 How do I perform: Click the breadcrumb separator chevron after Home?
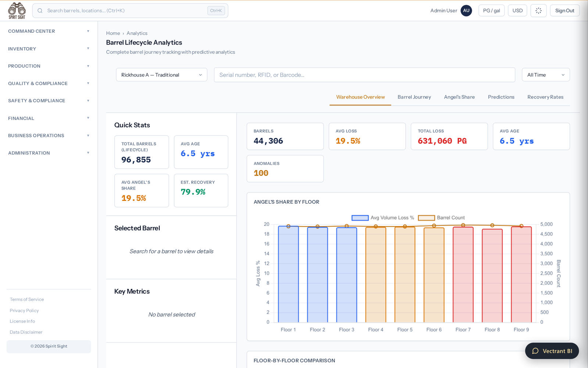(x=123, y=33)
